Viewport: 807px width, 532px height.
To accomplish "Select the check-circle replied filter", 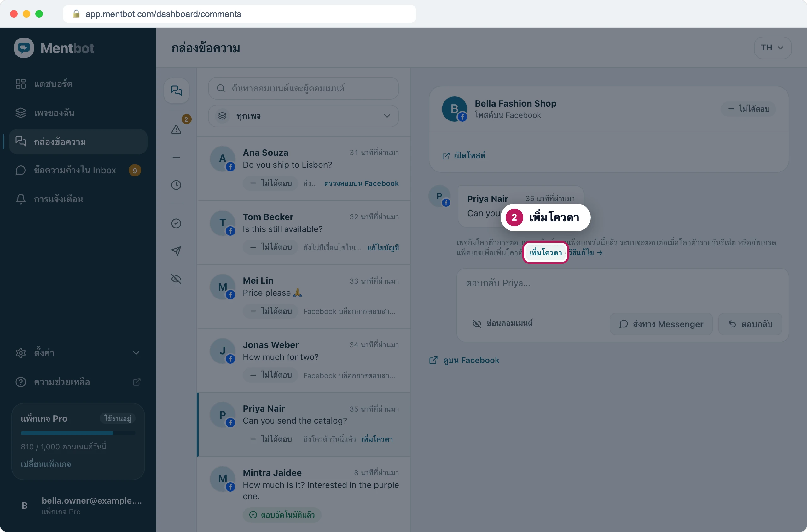I will 176,223.
